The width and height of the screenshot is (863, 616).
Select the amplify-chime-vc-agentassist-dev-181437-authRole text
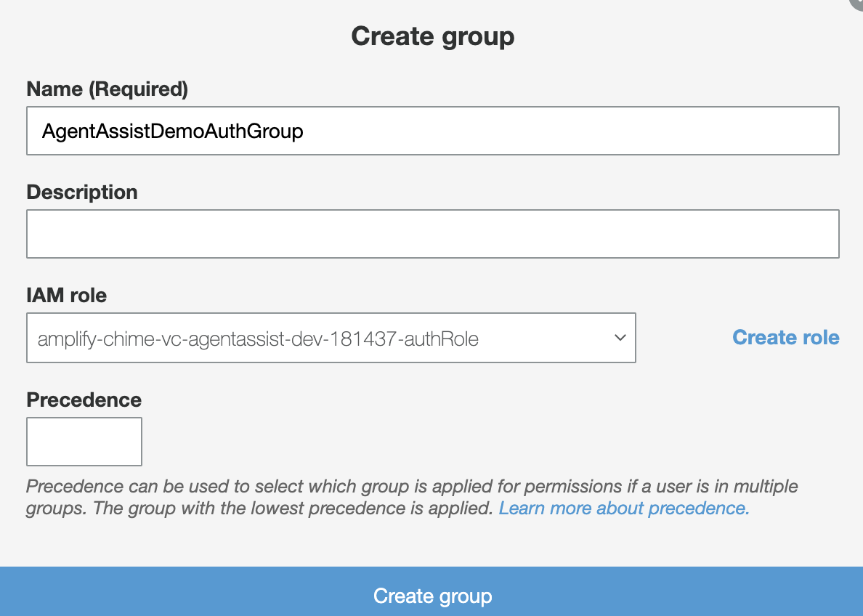[258, 339]
